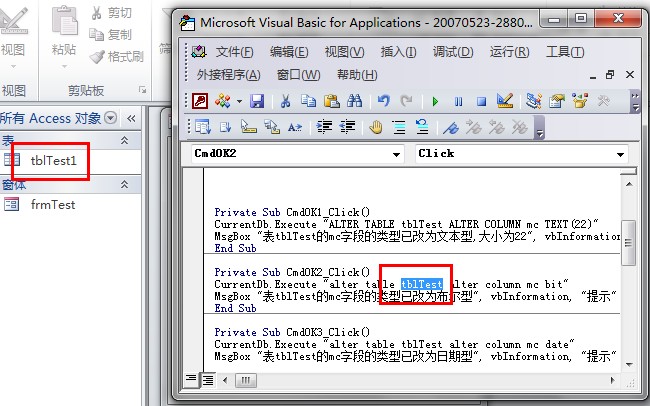Collapse the Access navigation pane with « button
Viewport: 650px width, 406px height.
[131, 119]
